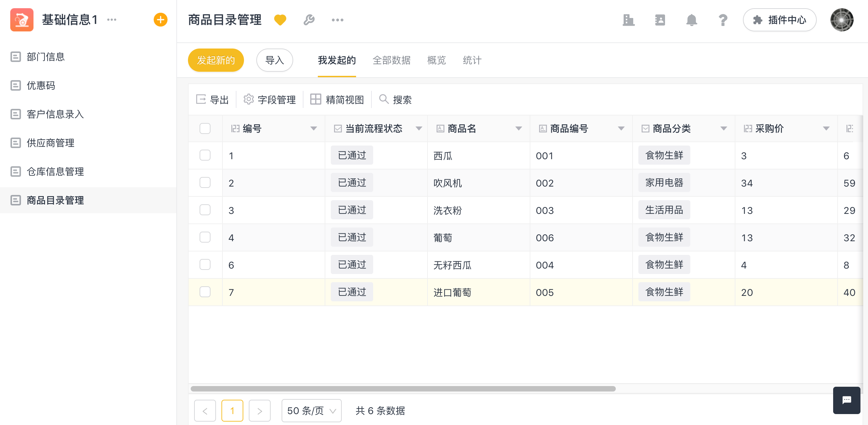Viewport: 868px width, 425px height.
Task: Click the yellow heart favorite icon
Action: 280,20
